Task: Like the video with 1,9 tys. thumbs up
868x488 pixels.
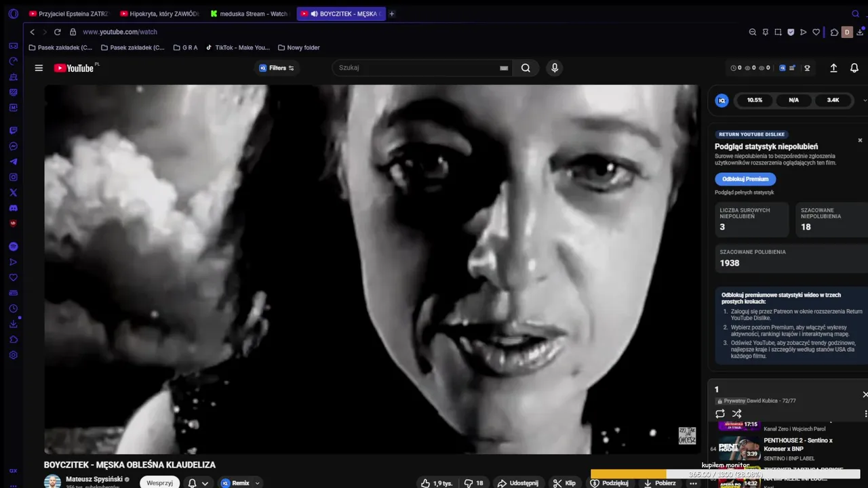Action: pyautogui.click(x=436, y=483)
